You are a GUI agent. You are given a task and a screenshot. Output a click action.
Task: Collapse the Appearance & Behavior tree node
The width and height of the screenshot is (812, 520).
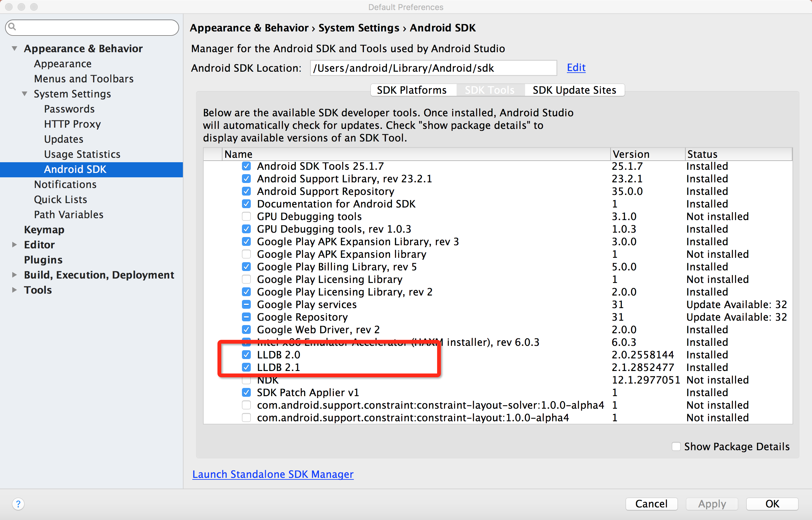[14, 49]
